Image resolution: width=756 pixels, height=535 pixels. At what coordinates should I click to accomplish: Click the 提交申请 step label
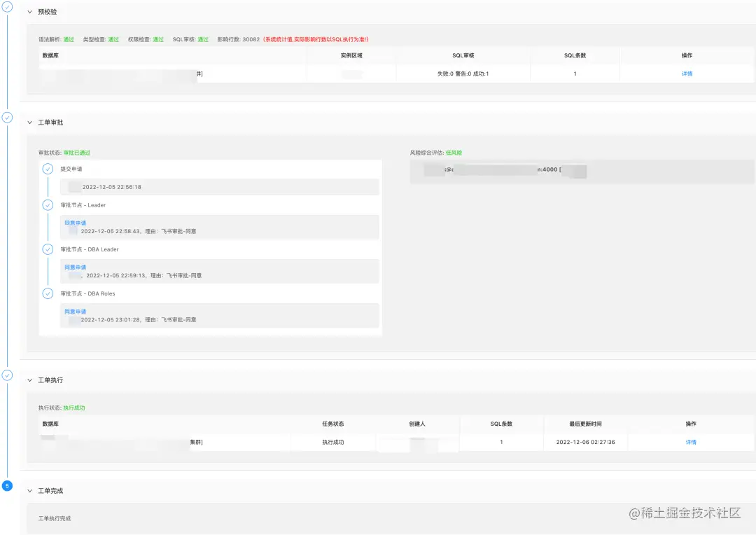71,169
